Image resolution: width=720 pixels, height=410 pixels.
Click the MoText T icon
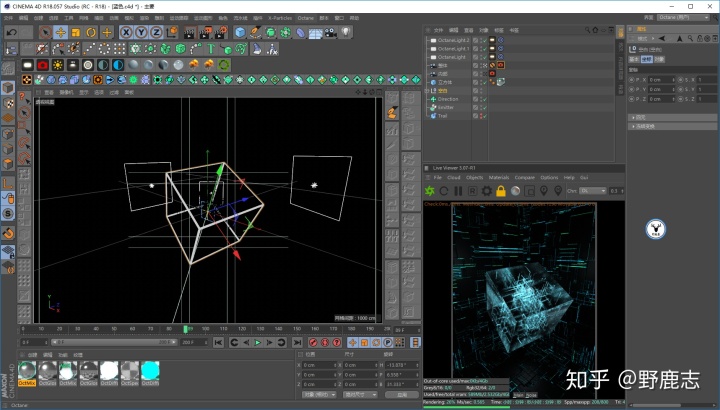pyautogui.click(x=211, y=49)
